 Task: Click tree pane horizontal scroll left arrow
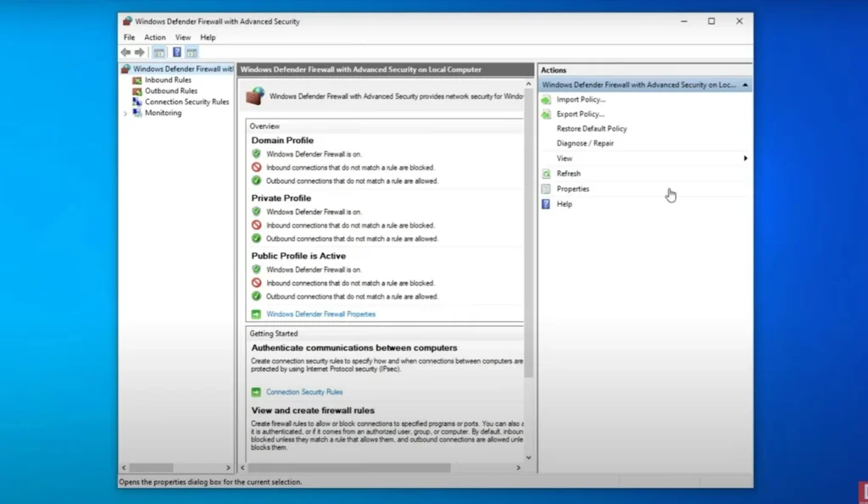click(x=124, y=468)
